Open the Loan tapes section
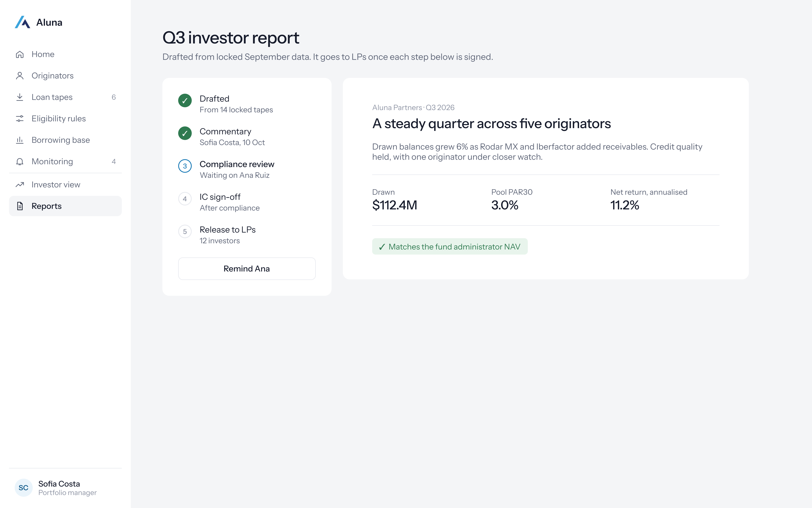The image size is (812, 508). (65, 97)
